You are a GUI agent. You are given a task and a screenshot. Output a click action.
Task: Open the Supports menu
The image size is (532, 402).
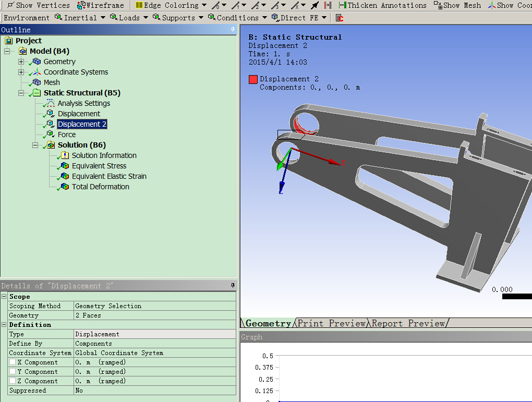coord(178,18)
